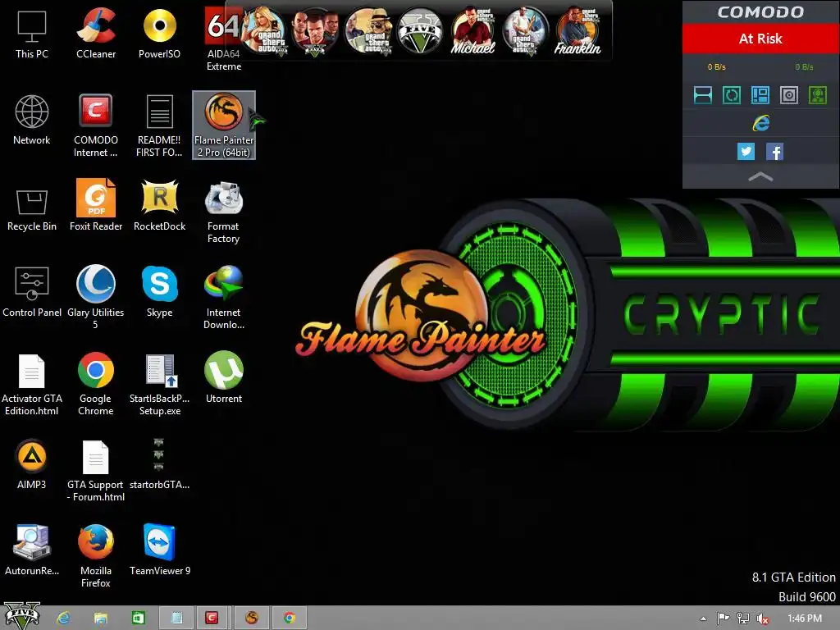This screenshot has height=630, width=840.
Task: Select the Format Factory desktop icon
Action: [223, 212]
